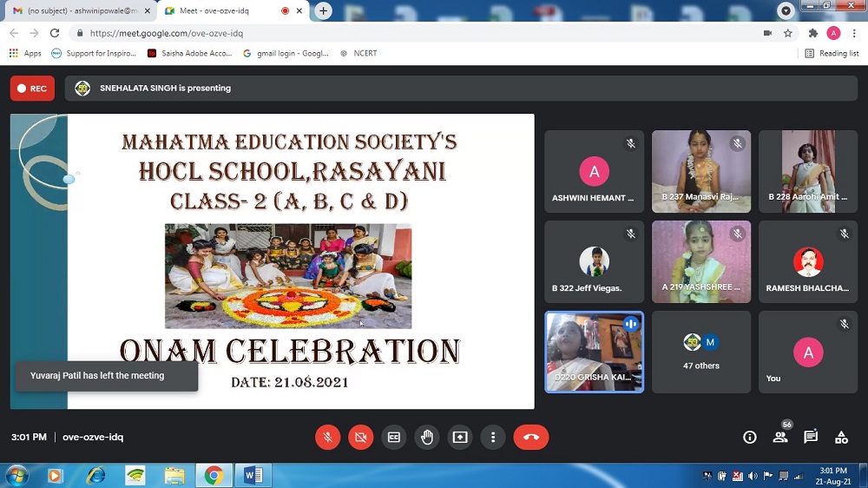Expand the 47 others participants tile
Screen dimensions: 868x488
pos(701,352)
